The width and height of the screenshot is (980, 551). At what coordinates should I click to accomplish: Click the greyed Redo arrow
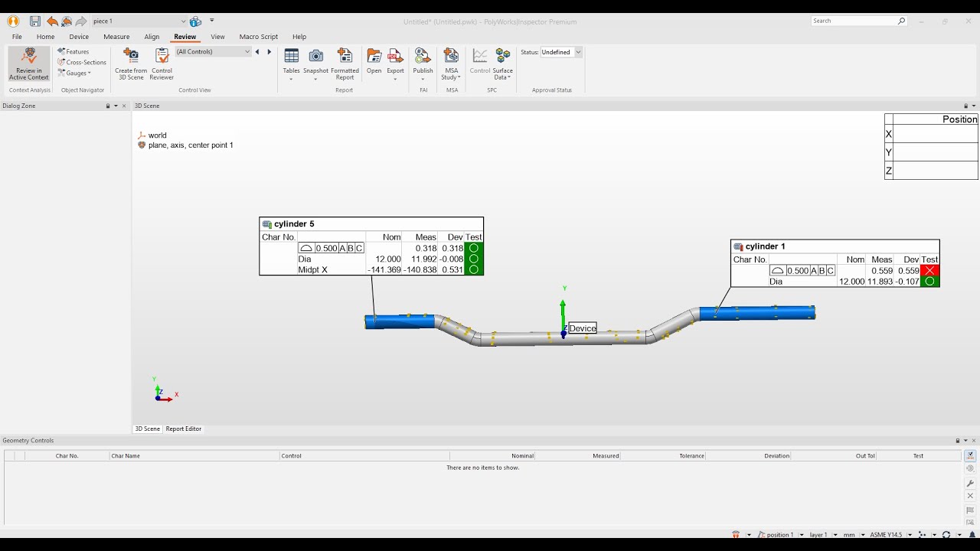pos(80,21)
